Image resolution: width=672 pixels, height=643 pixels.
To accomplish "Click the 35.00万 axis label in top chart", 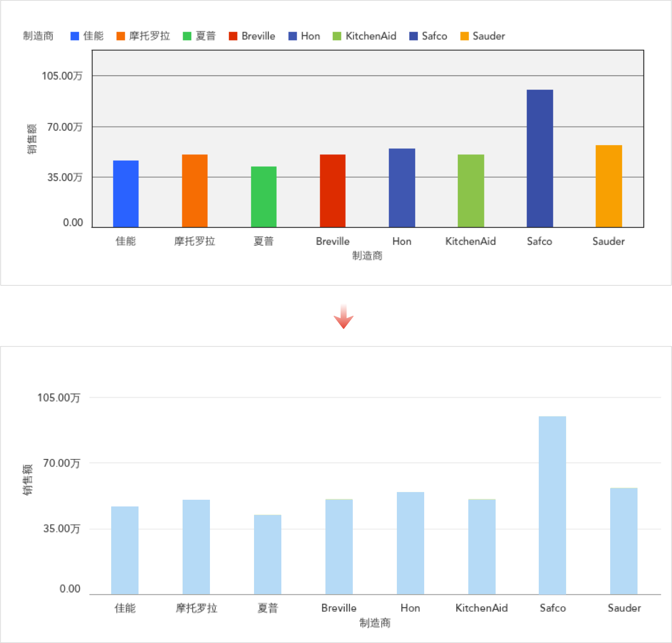I will point(65,177).
